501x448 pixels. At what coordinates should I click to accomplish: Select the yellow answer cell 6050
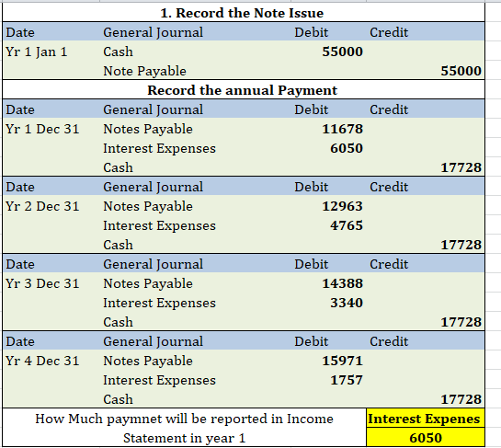click(426, 438)
